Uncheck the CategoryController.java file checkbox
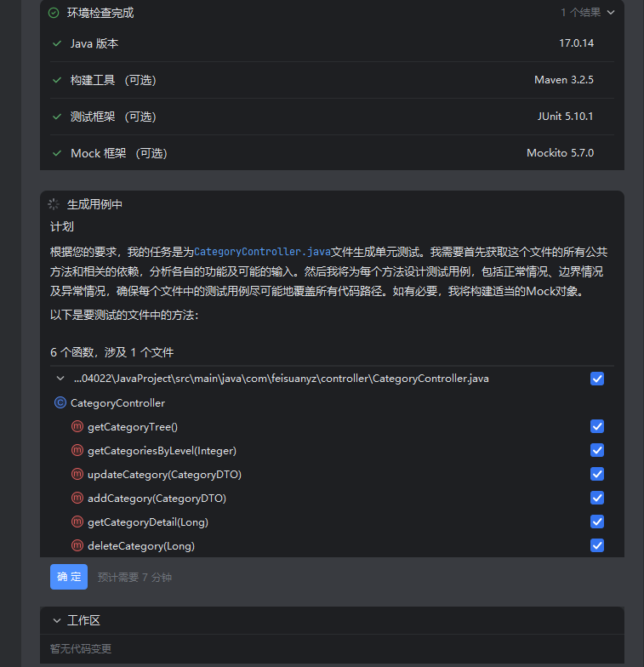 597,379
